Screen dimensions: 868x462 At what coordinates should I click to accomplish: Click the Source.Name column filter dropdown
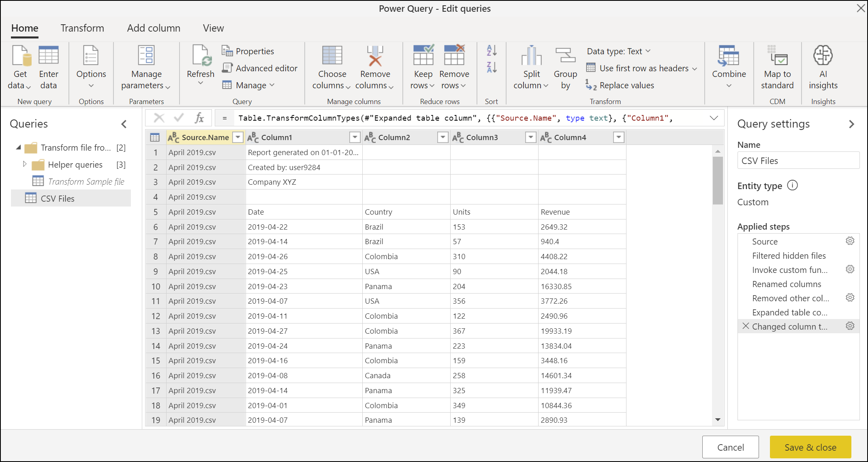tap(237, 136)
